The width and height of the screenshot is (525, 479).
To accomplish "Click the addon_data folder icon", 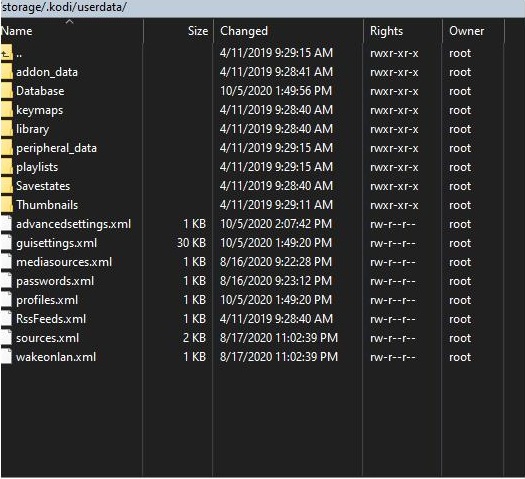I will [x=7, y=72].
